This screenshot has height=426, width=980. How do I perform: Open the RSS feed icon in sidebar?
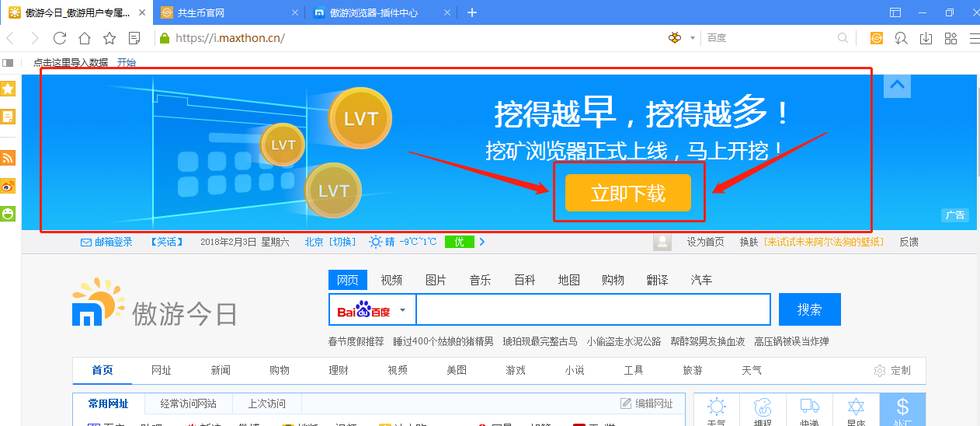click(x=9, y=158)
